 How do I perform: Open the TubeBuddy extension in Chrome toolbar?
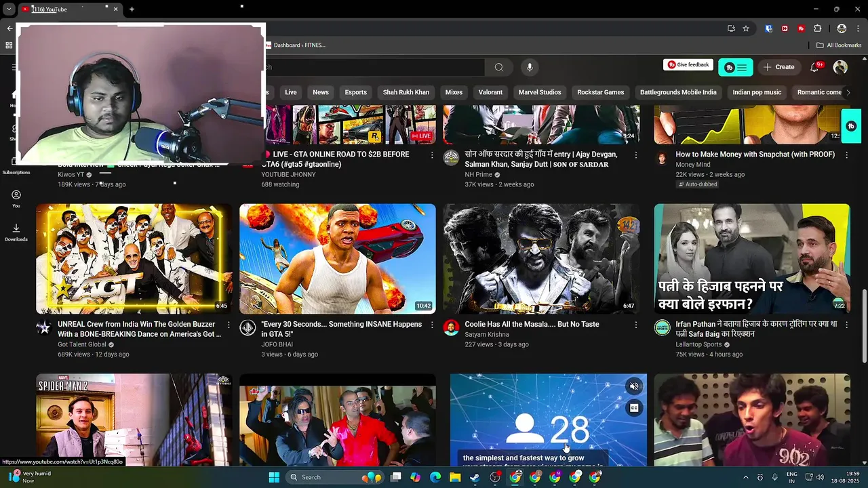801,28
